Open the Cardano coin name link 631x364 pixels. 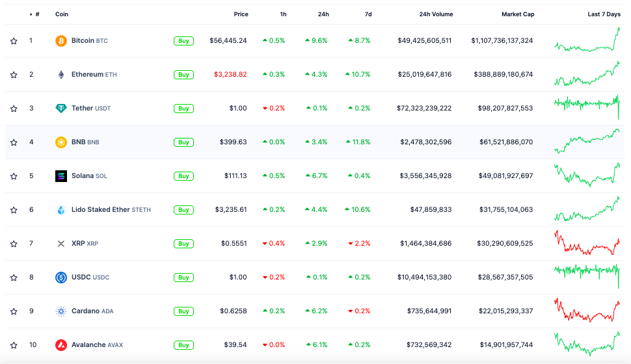[x=85, y=311]
